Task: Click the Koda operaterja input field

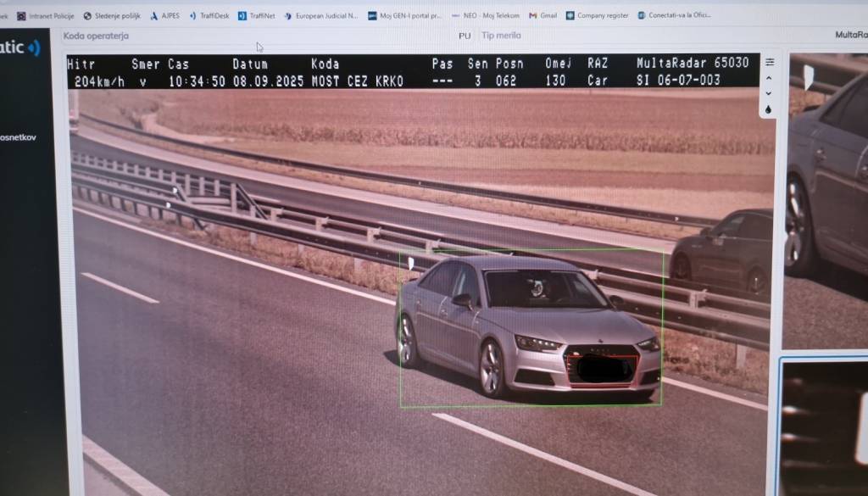Action: tap(170, 36)
